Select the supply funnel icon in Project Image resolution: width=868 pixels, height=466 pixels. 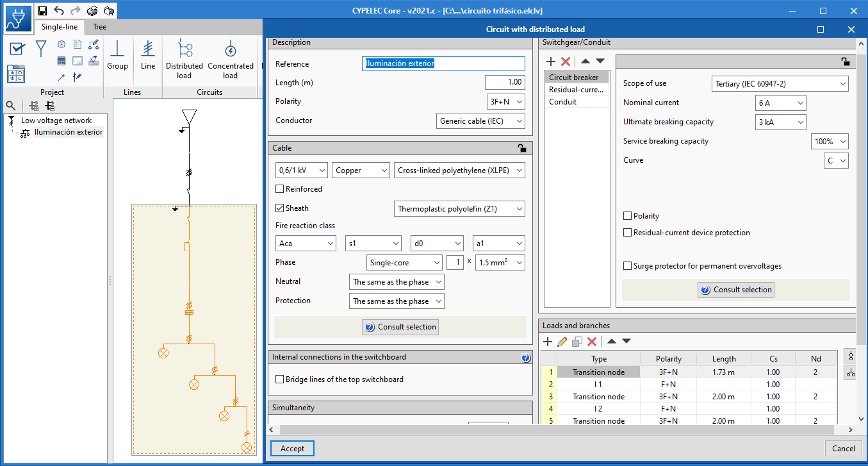point(41,49)
